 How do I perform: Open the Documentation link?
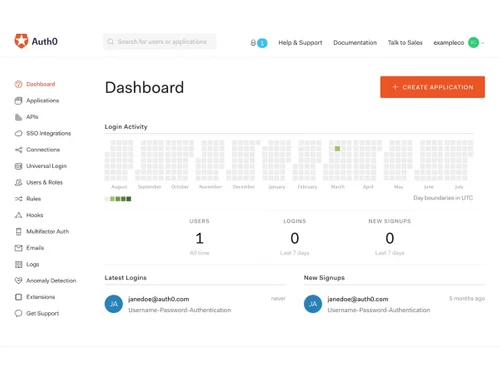355,43
